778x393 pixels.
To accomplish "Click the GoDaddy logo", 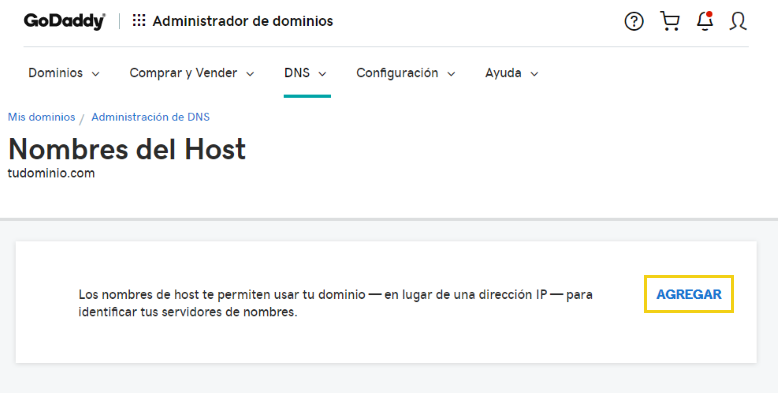I will coord(65,21).
